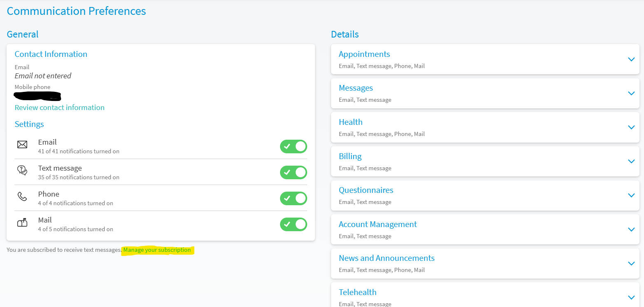Click the Phone handset icon
The width and height of the screenshot is (644, 307).
pyautogui.click(x=22, y=197)
